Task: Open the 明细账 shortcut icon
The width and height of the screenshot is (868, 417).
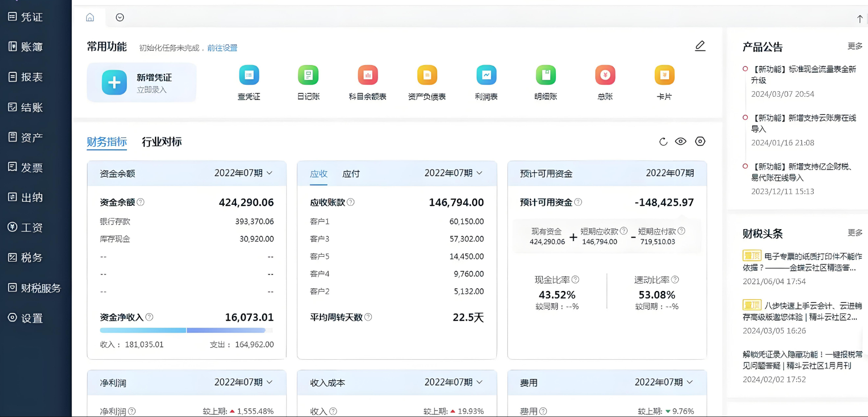Action: click(546, 75)
